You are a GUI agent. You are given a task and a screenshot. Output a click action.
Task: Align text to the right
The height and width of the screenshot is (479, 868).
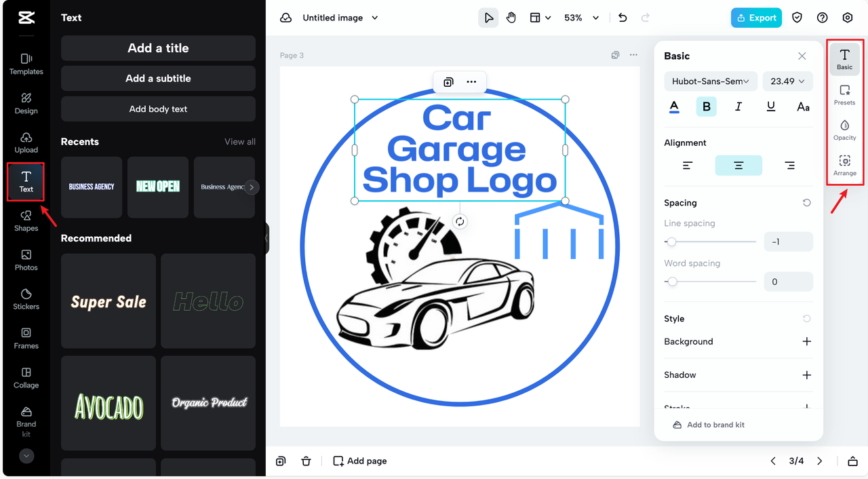789,166
